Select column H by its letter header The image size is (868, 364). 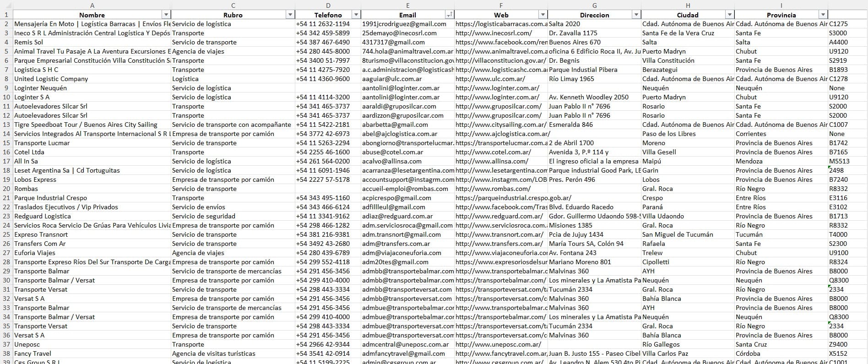pos(688,5)
